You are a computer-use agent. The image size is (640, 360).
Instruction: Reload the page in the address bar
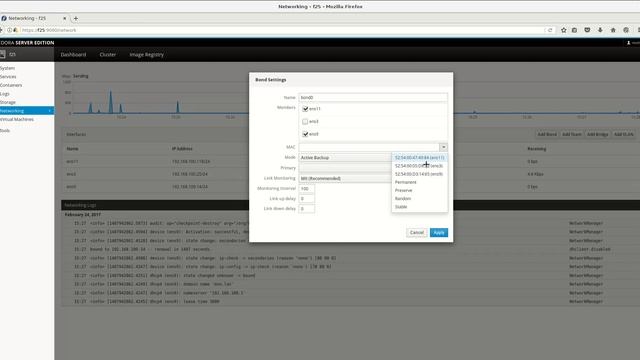[550, 30]
